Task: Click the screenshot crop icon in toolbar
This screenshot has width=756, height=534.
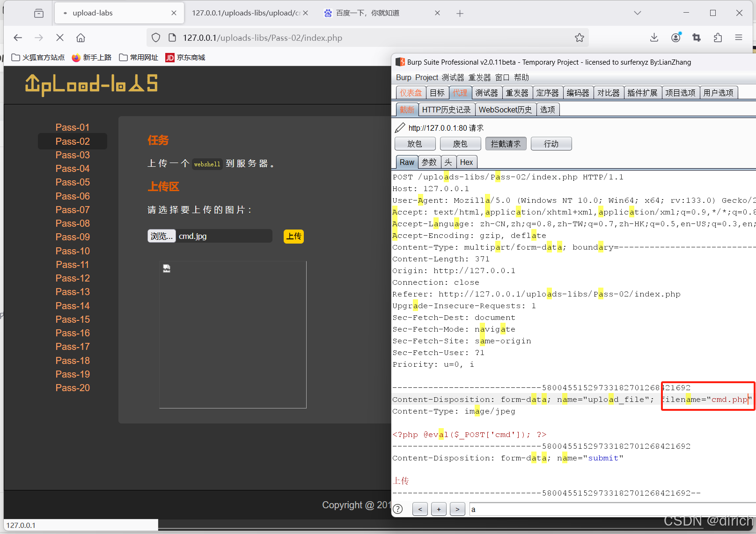Action: click(x=697, y=37)
